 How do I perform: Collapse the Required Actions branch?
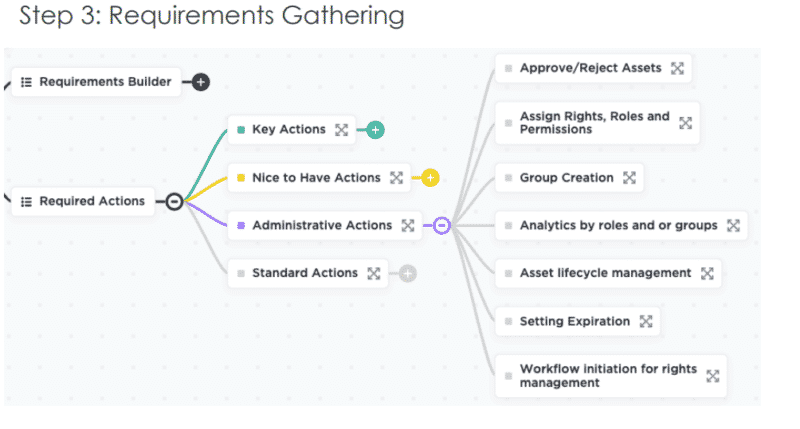174,201
